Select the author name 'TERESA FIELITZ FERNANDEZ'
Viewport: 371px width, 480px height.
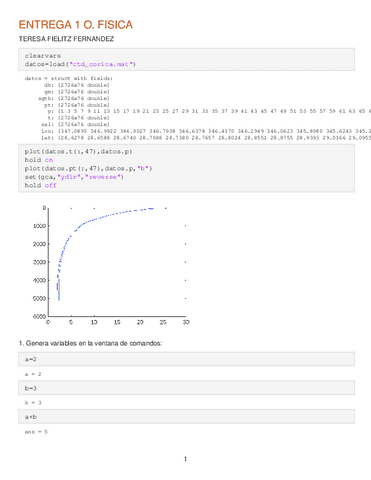pos(66,39)
